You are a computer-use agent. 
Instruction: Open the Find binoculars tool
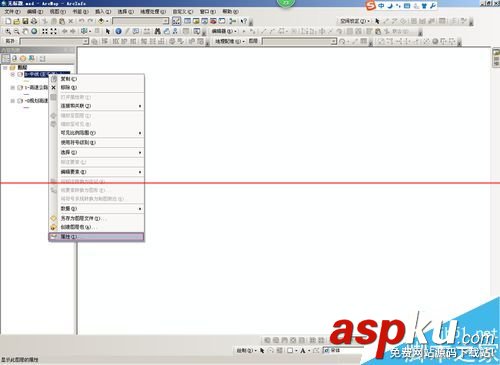point(157,31)
